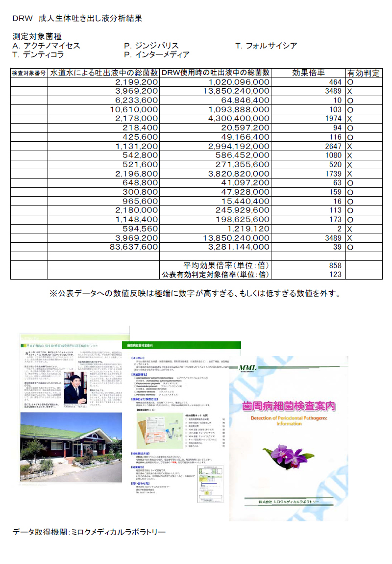Click the T. フォルサイシア species text
This screenshot has width=392, height=564.
click(267, 46)
